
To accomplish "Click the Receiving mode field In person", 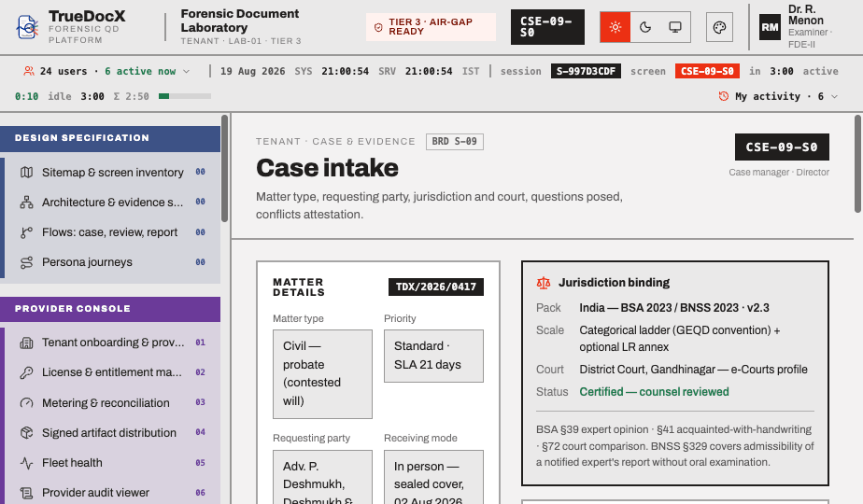I will [x=433, y=478].
